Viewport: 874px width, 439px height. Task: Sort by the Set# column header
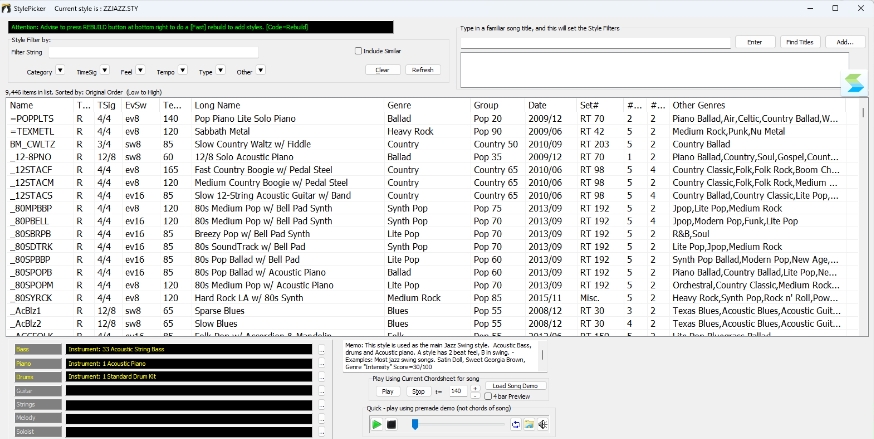600,105
